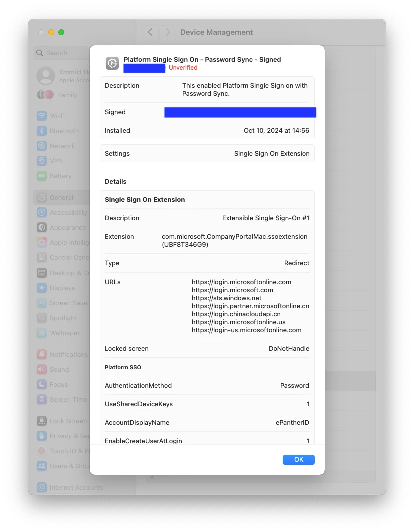Screen dimensions: 414x532
Task: Click the OK button in the profile dialog
Action: pos(298,459)
